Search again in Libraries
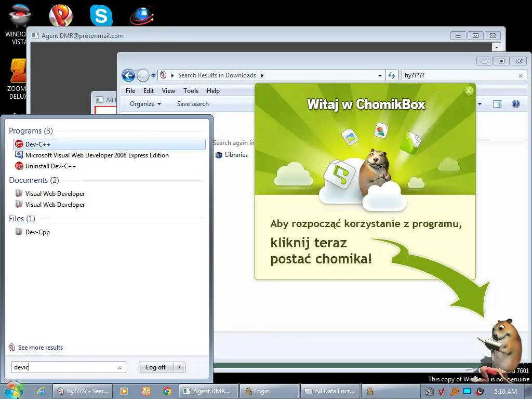The height and width of the screenshot is (399, 532). tap(232, 155)
